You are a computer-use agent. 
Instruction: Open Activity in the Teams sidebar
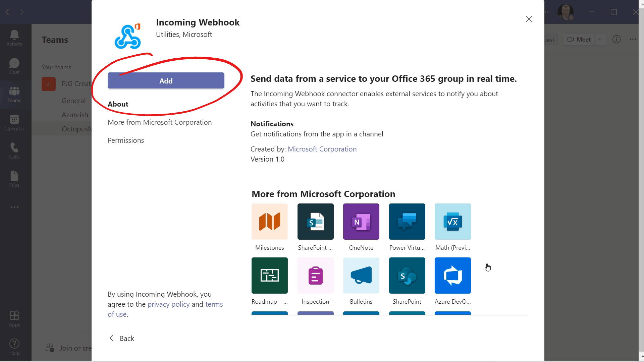14,38
